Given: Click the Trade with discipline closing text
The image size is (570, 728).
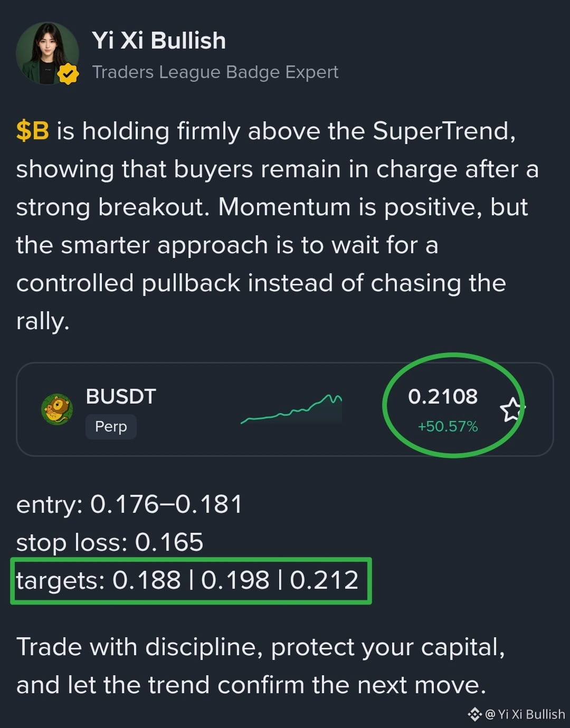Looking at the screenshot, I should tap(261, 666).
